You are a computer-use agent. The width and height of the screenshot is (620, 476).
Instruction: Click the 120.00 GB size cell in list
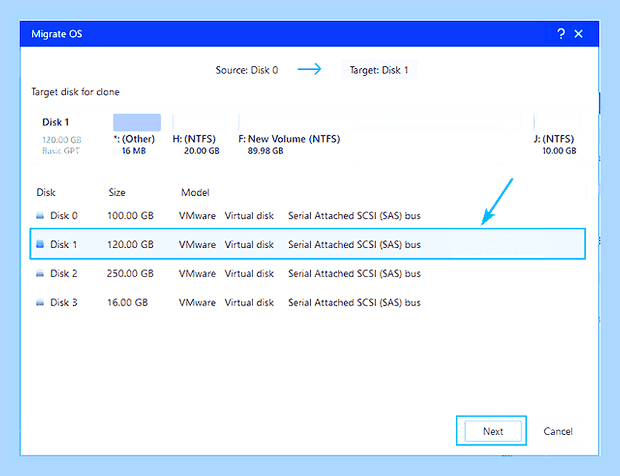pos(130,244)
